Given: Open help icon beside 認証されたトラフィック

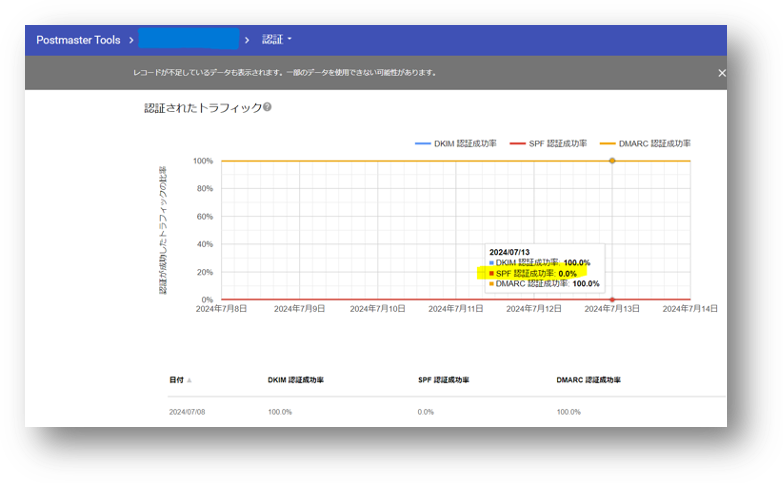Looking at the screenshot, I should [x=267, y=107].
